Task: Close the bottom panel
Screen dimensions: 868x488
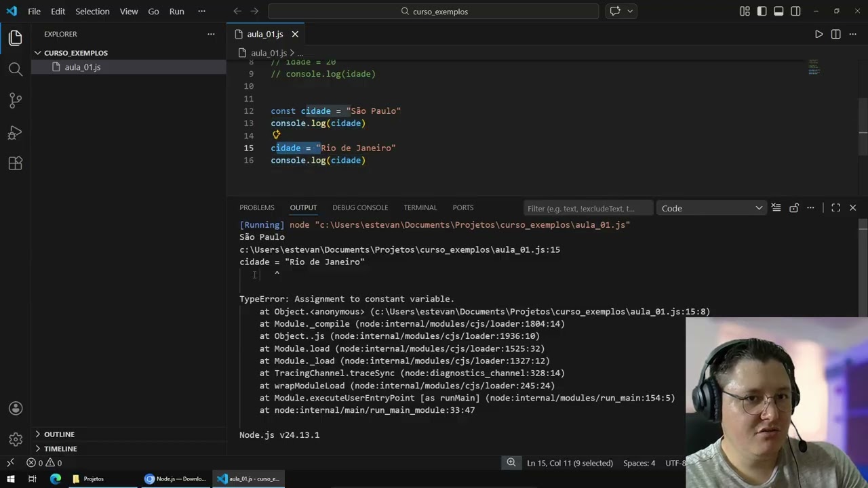Action: [852, 208]
